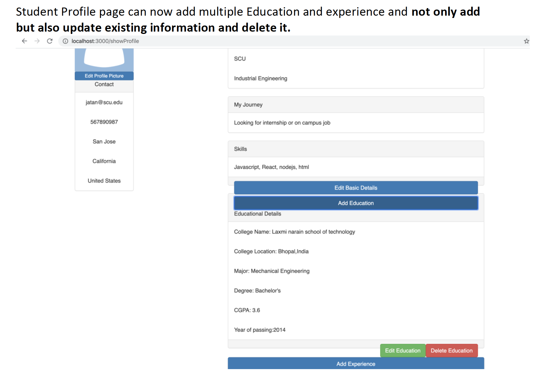This screenshot has width=542, height=392.
Task: Click the United States country text
Action: pos(104,181)
